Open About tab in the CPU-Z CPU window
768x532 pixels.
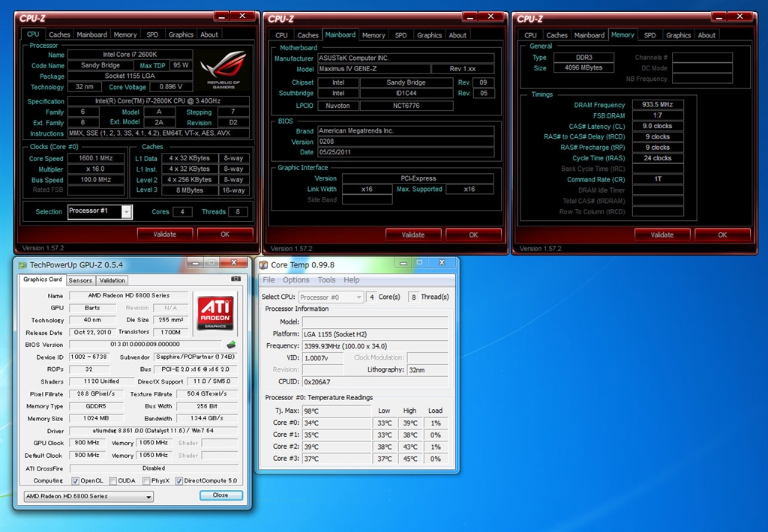point(209,34)
